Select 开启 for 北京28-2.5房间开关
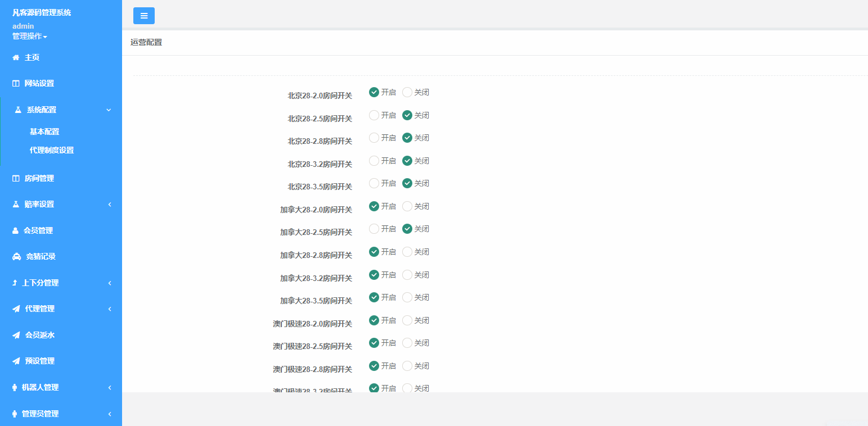868x426 pixels. click(x=374, y=115)
